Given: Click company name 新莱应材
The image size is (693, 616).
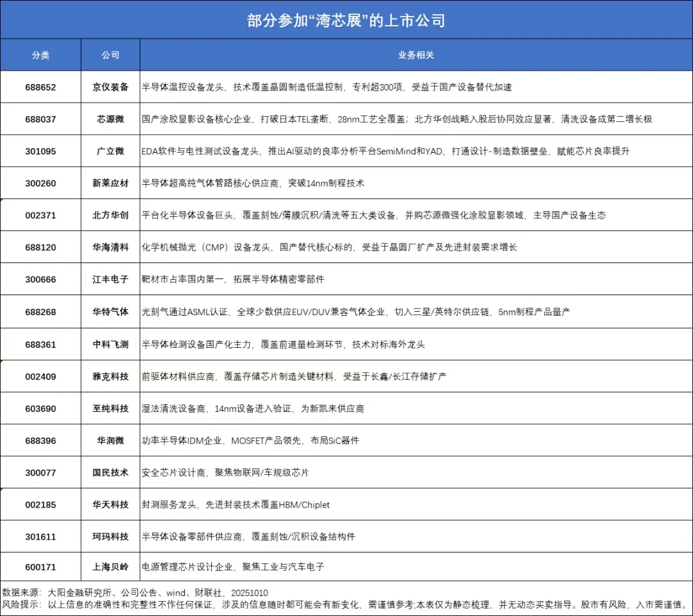Looking at the screenshot, I should [x=110, y=184].
